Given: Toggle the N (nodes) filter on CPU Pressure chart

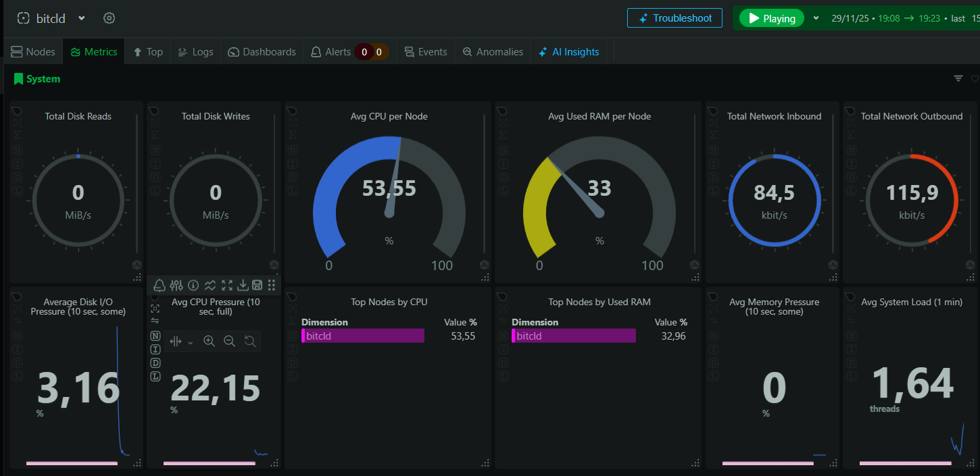Looking at the screenshot, I should pyautogui.click(x=155, y=336).
